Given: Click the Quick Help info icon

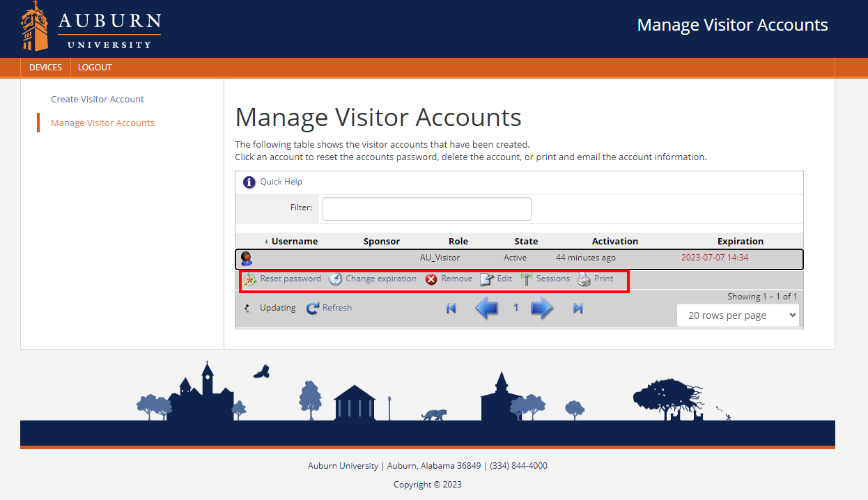Looking at the screenshot, I should tap(249, 182).
